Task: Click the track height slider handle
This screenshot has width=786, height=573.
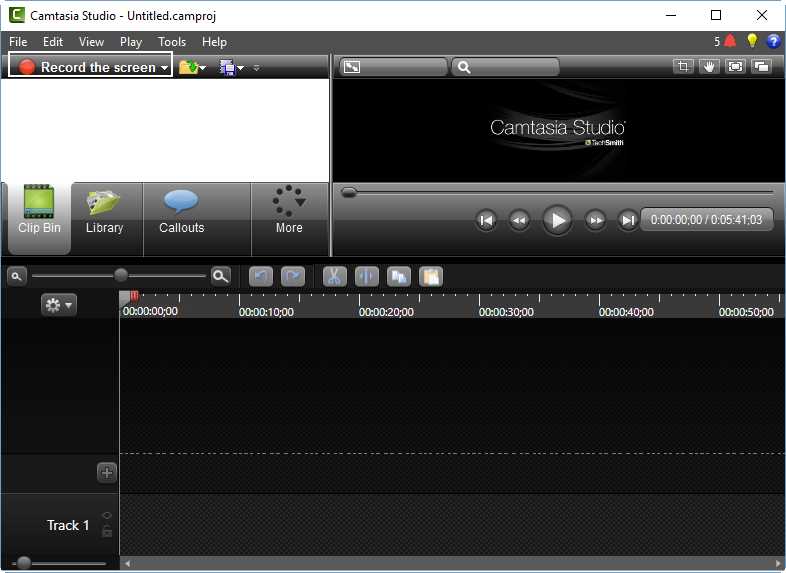Action: tap(24, 563)
